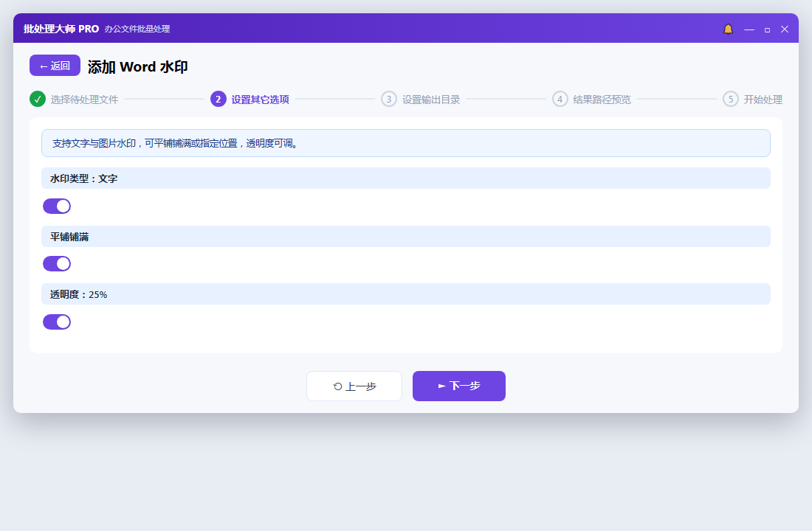The height and width of the screenshot is (531, 812).
Task: Toggle the 平铺铺满 switch
Action: tap(57, 264)
